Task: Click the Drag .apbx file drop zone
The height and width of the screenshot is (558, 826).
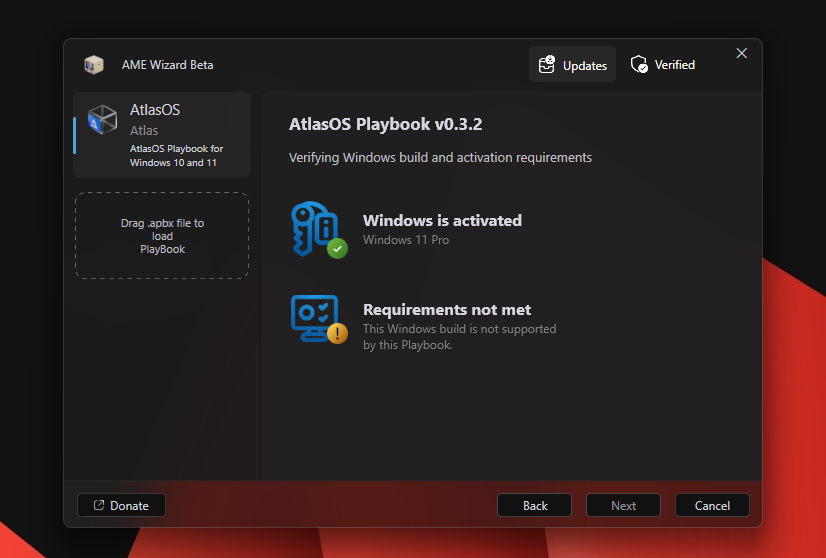Action: pos(162,236)
